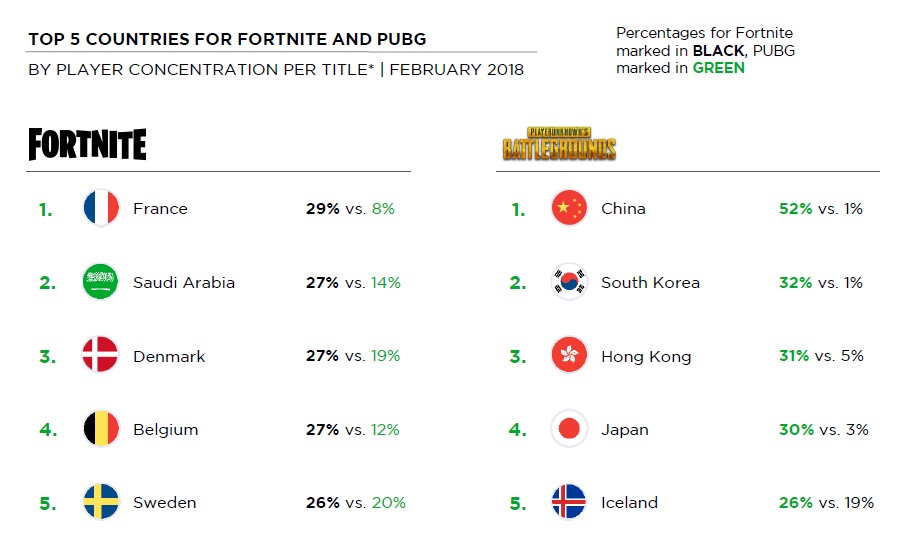Viewport: 906px width, 549px height.
Task: Click the Saudi Arabia flag icon
Action: click(x=101, y=282)
